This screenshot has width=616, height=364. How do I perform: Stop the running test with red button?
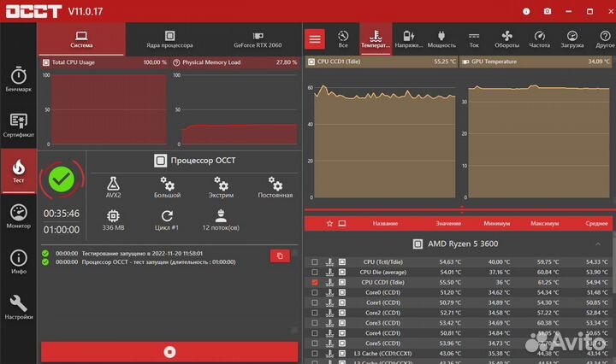169,351
